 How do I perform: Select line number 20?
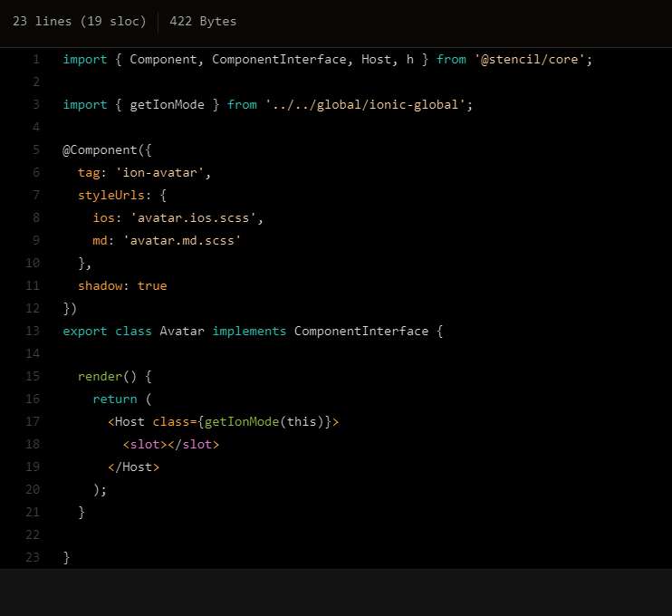pos(33,489)
